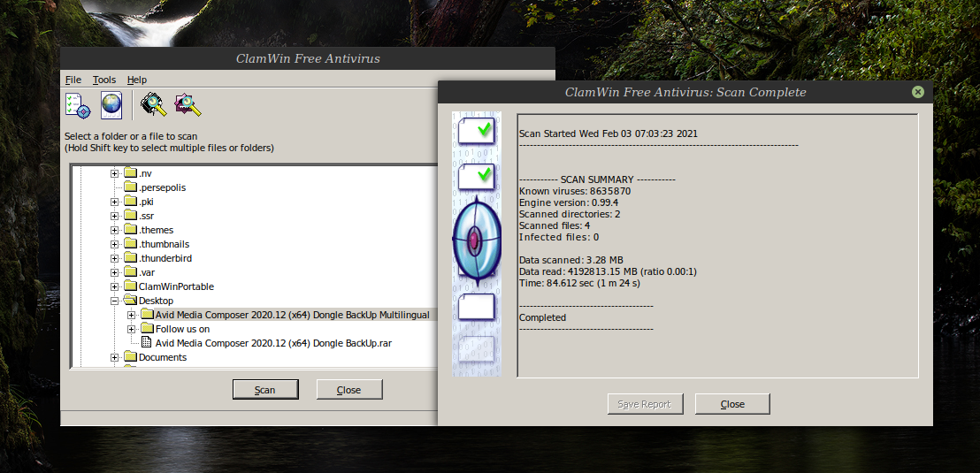The height and width of the screenshot is (473, 980).
Task: Click 'Scan Started Wed Feb 03' line
Action: (609, 134)
